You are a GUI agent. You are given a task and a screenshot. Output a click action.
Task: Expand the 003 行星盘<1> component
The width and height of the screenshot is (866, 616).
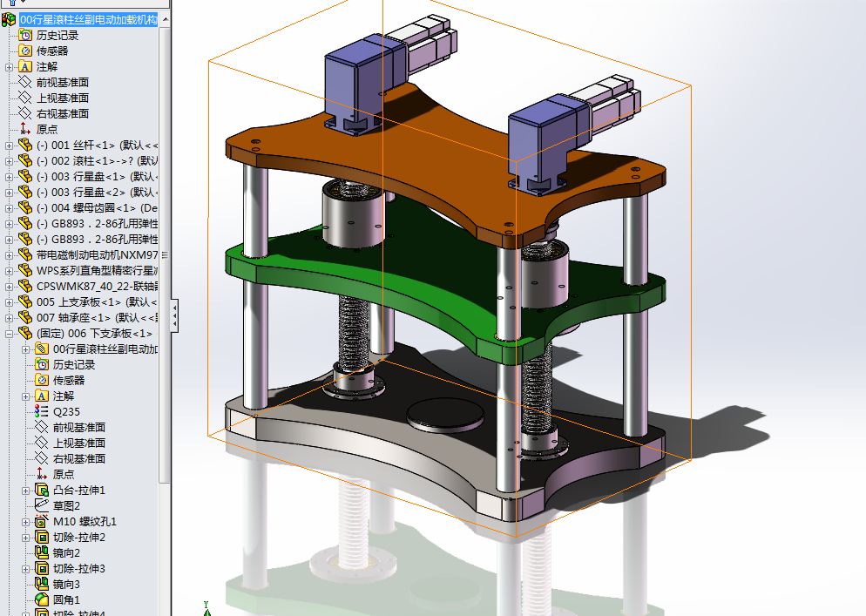(9, 177)
